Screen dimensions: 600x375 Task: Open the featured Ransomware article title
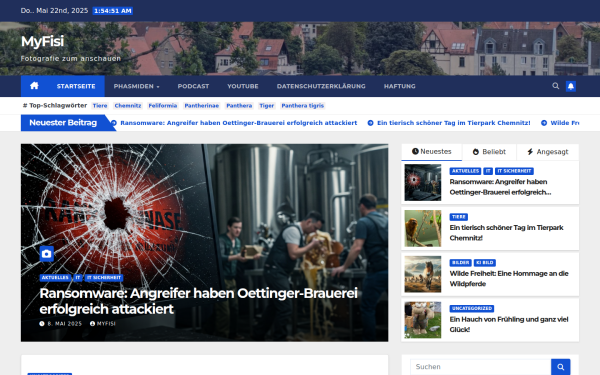(199, 301)
